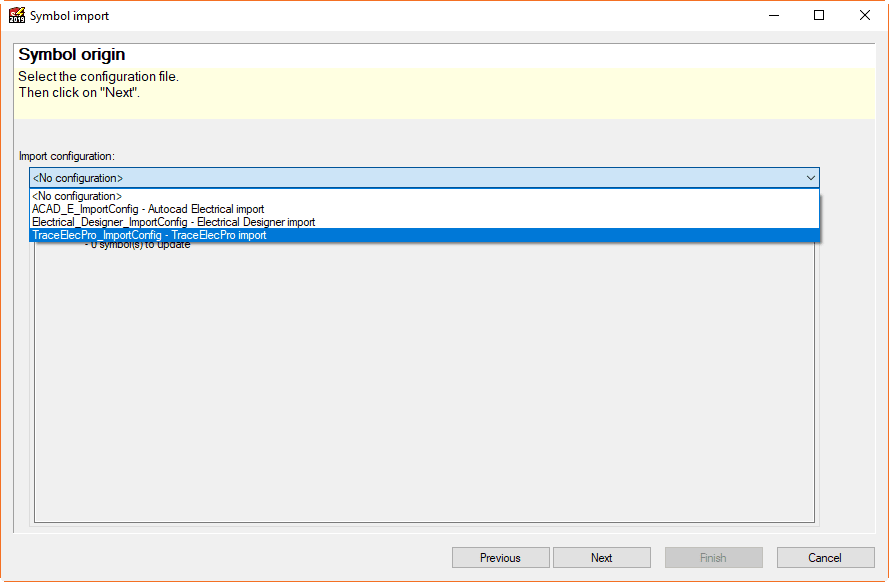Open the Import configuration combo box
The height and width of the screenshot is (582, 889).
pos(424,178)
